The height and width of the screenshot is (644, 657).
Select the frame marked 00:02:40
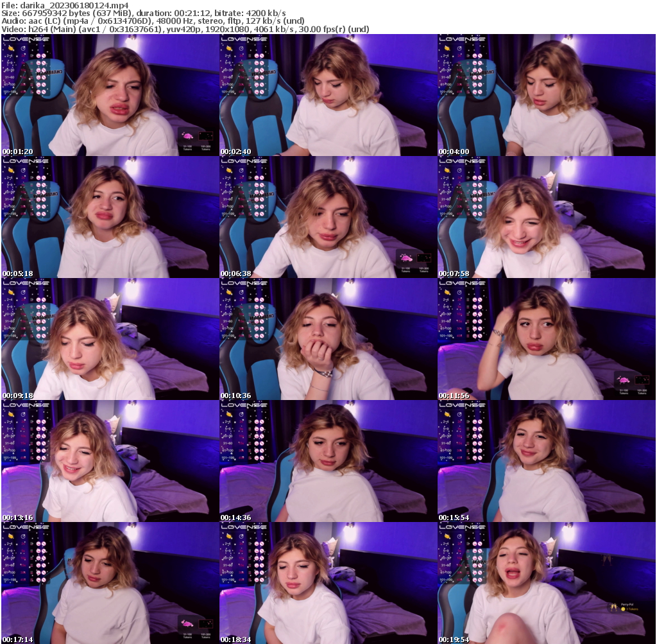(328, 95)
